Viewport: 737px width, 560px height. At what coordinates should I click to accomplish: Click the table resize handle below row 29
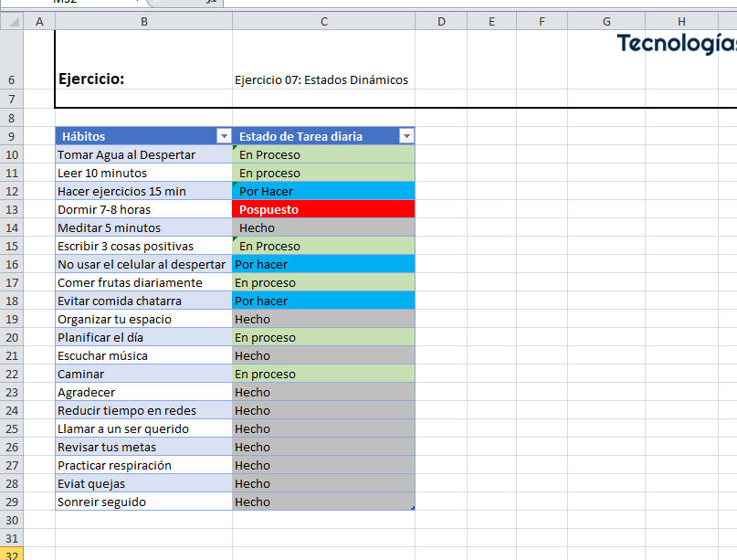point(413,508)
